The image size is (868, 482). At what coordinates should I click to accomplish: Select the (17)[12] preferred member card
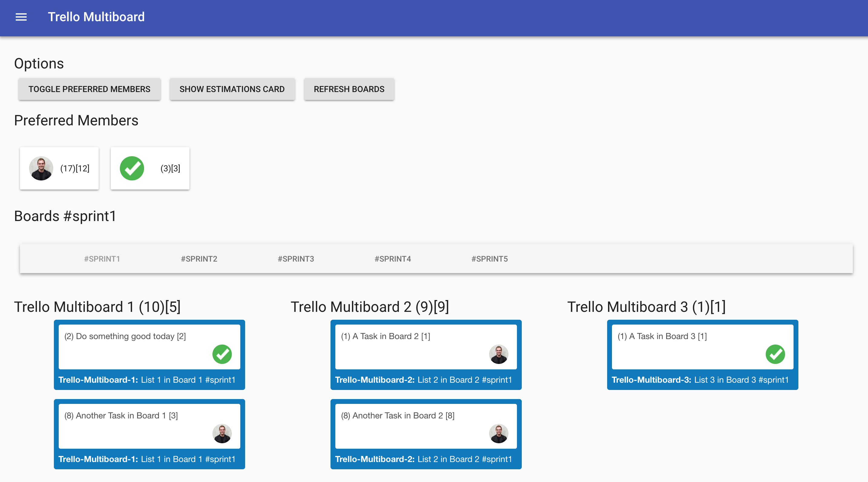(x=75, y=168)
